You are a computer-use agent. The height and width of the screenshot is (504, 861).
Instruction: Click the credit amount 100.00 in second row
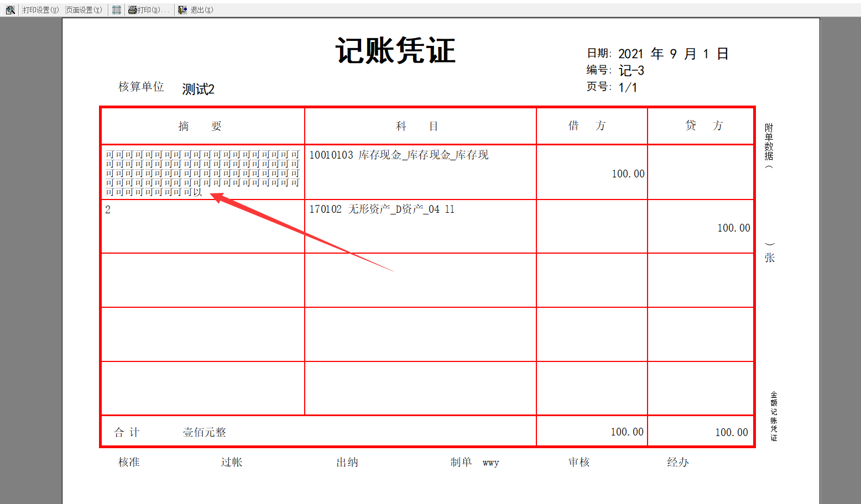tap(734, 228)
